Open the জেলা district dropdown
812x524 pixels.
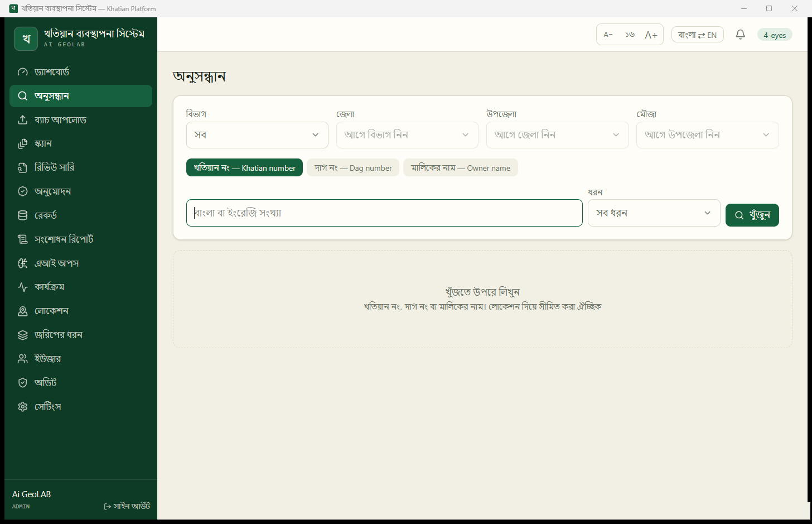pos(407,135)
